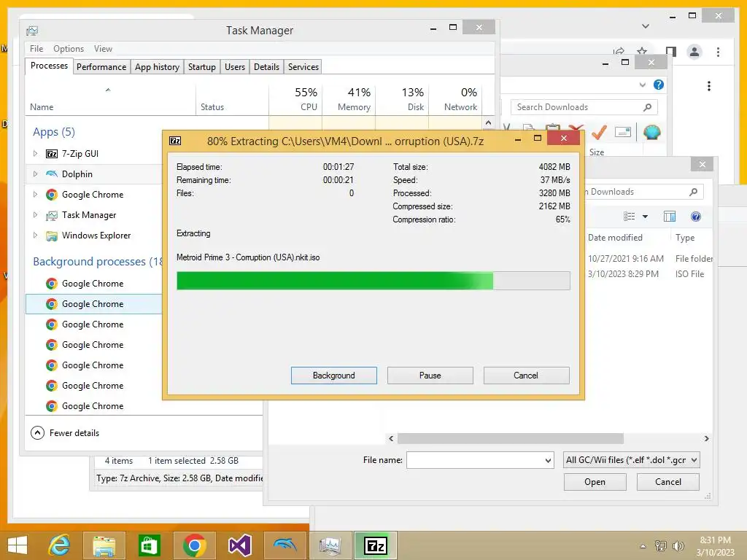The width and height of the screenshot is (747, 560).
Task: Pause the 7-Zip extraction
Action: [x=430, y=376]
